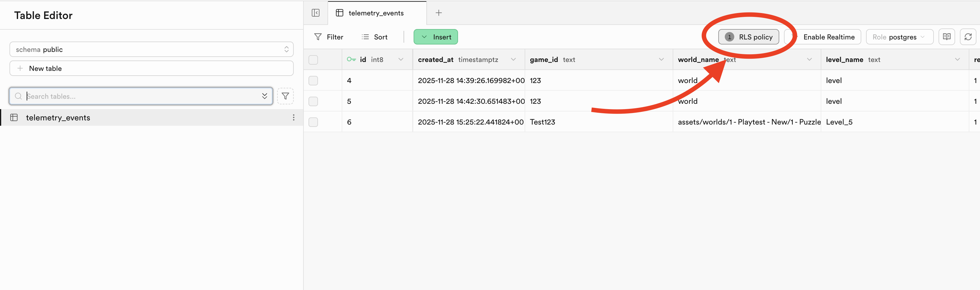Collapse the sidebar panel icon

pos(315,13)
